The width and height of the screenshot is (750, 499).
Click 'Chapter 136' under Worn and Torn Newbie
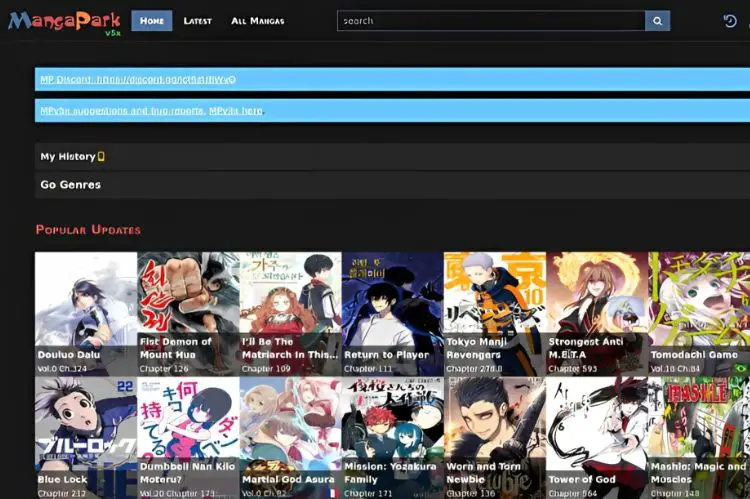[x=471, y=493]
